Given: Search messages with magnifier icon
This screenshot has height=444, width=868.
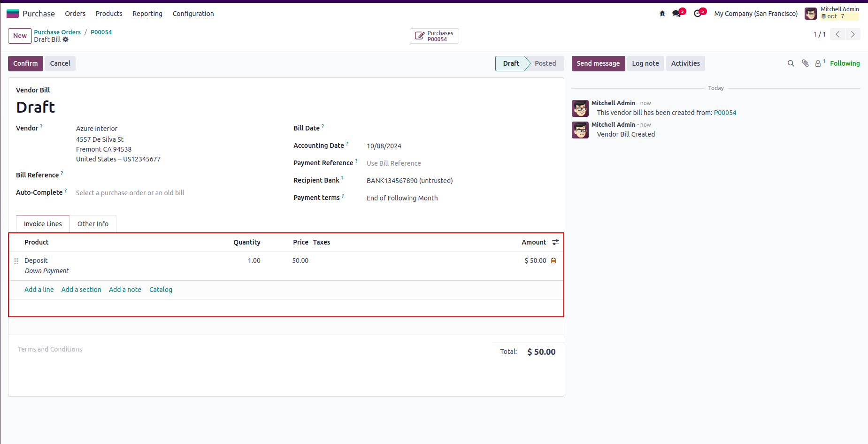Looking at the screenshot, I should [791, 63].
